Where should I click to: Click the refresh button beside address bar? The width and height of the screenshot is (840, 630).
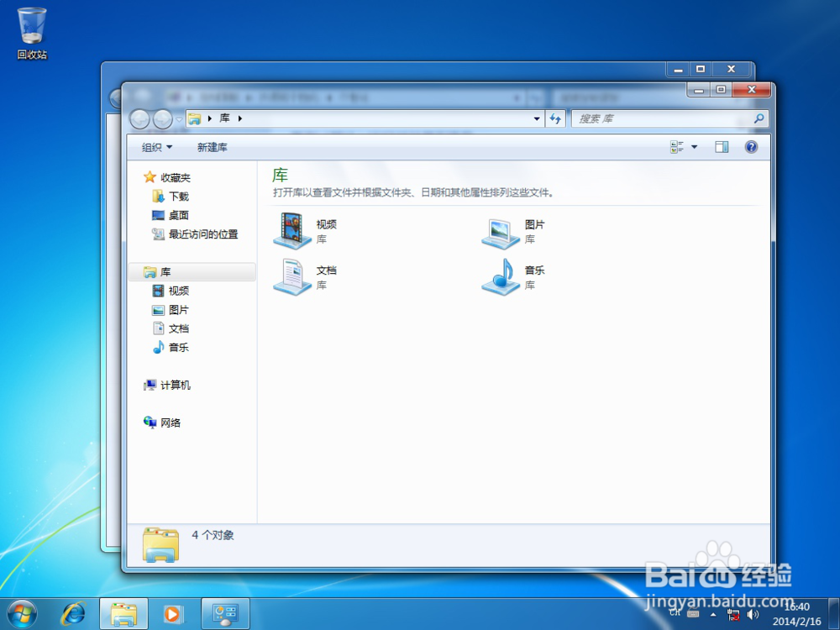point(555,118)
